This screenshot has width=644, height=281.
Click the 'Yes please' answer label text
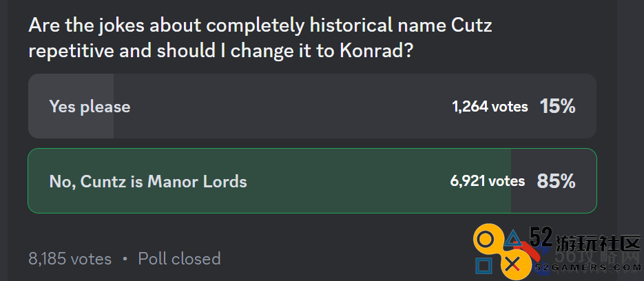(x=90, y=107)
